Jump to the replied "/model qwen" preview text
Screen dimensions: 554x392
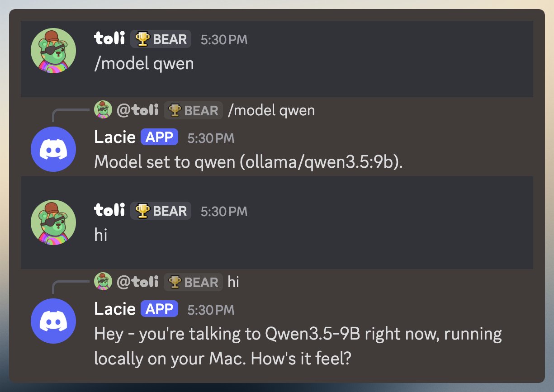pyautogui.click(x=271, y=110)
